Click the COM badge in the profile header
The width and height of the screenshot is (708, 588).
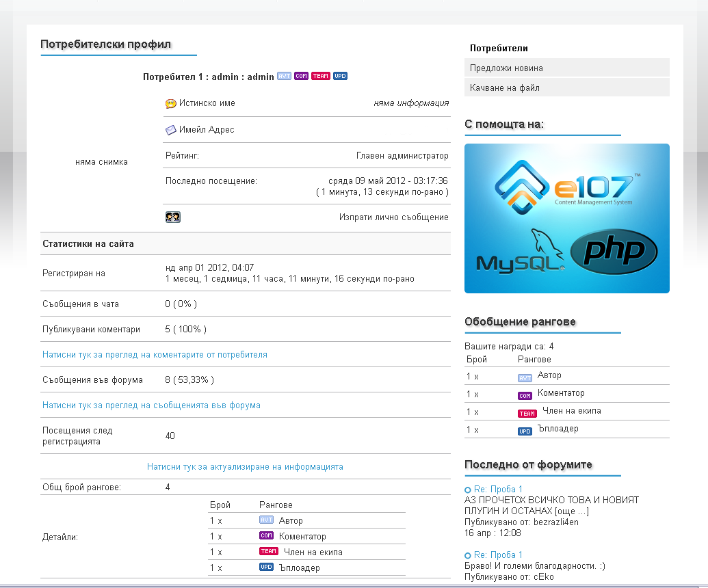tap(301, 77)
